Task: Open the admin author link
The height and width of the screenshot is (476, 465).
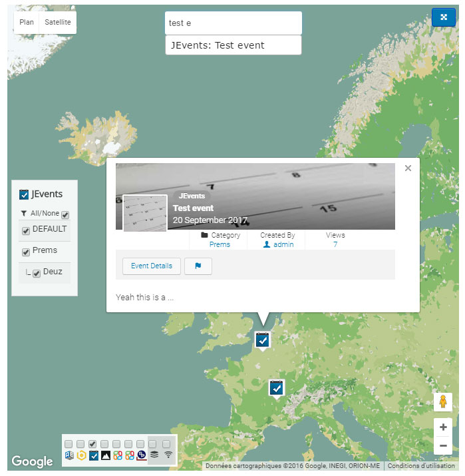Action: (x=283, y=244)
